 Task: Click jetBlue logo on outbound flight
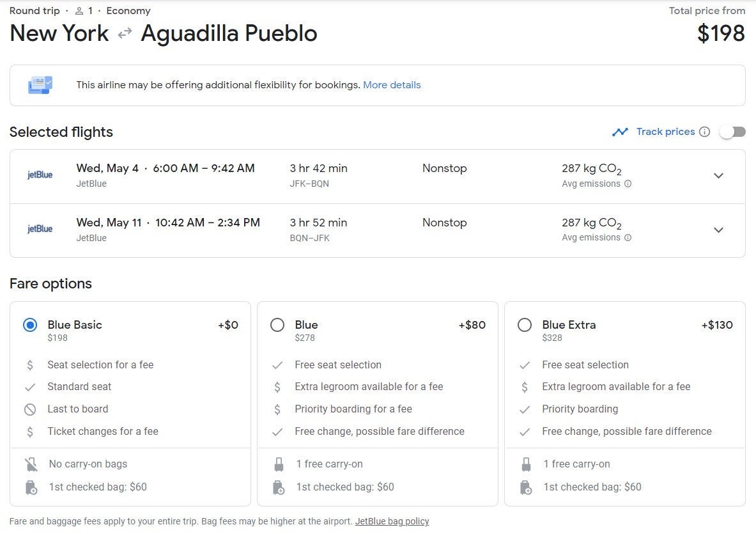(x=40, y=175)
